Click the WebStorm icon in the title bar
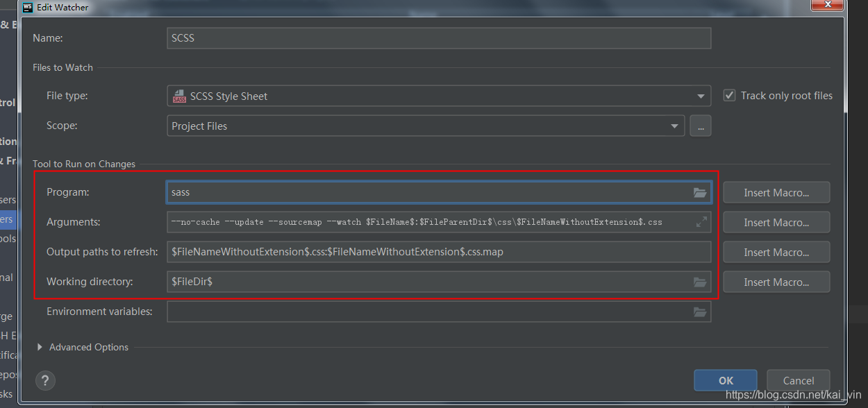The image size is (868, 408). [27, 7]
